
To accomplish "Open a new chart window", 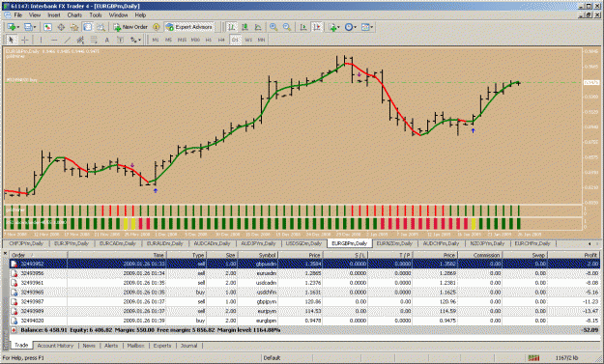I will tap(12, 27).
